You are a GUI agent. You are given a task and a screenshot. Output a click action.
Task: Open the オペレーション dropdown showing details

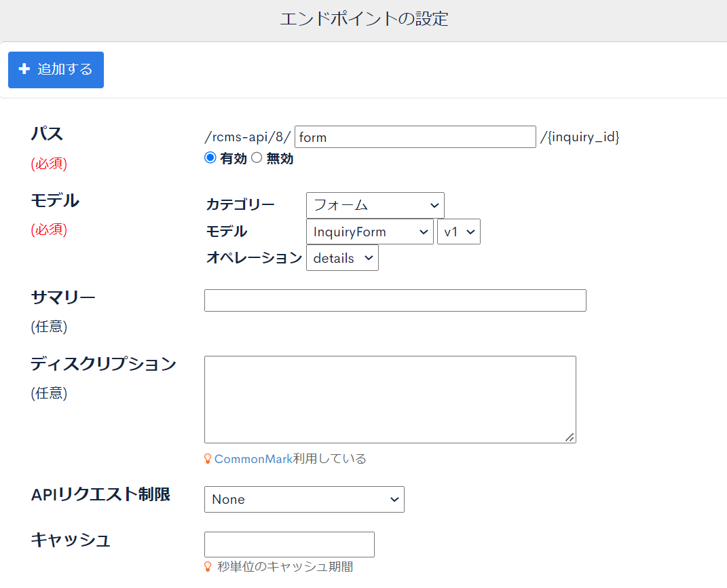342,258
